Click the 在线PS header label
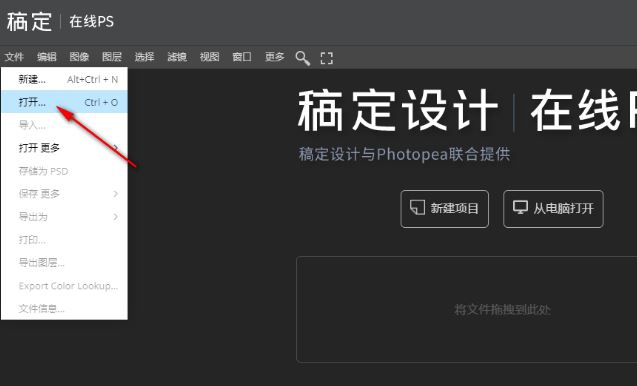The image size is (637, 386). click(x=91, y=22)
